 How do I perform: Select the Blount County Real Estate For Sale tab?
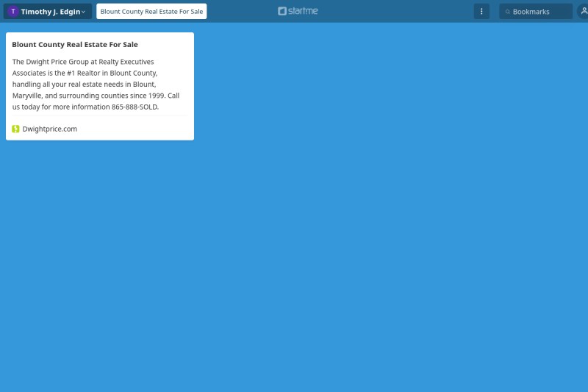[x=151, y=12]
